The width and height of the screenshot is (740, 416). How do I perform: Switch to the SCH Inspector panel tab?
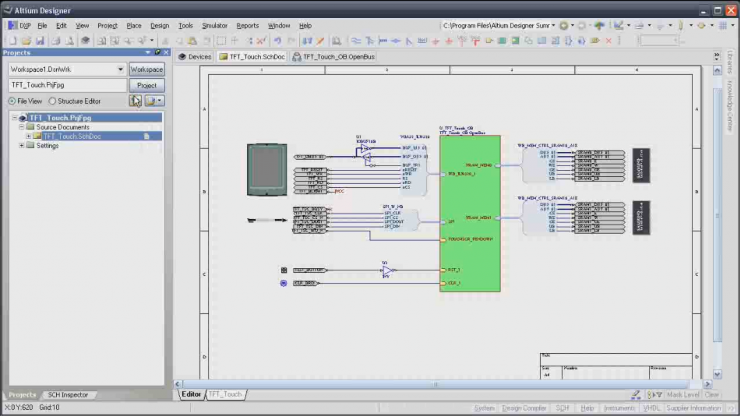click(69, 395)
